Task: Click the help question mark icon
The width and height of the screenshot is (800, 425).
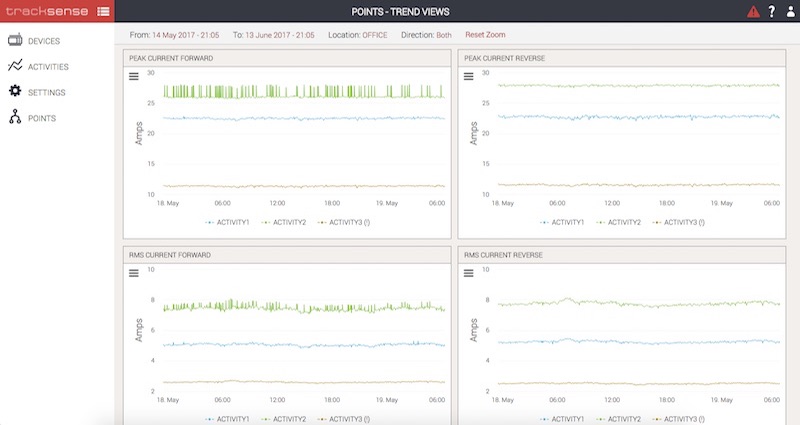Action: pyautogui.click(x=770, y=12)
